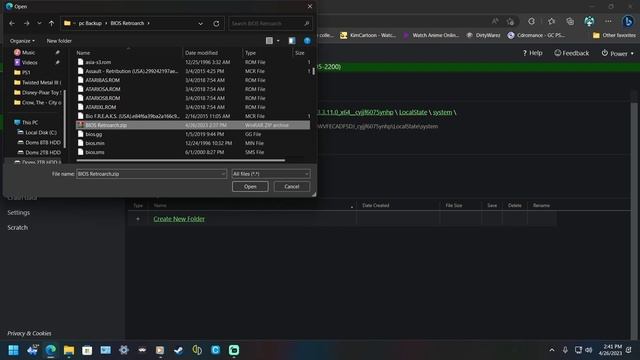The height and width of the screenshot is (360, 640).
Task: Select the ATARIOSB.ROM file
Action: pyautogui.click(x=193, y=98)
